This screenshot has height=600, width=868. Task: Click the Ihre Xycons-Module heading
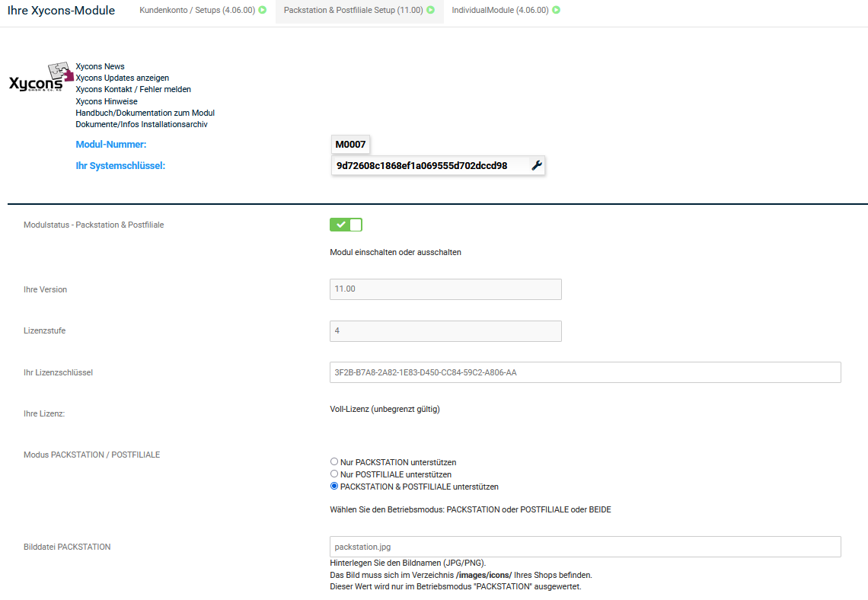[62, 11]
